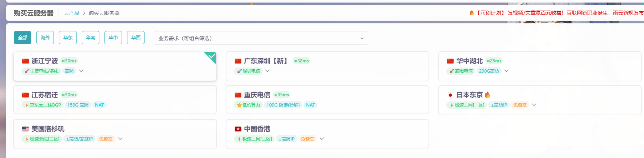Click the Japan flag icon beside 日本东京
The height and width of the screenshot is (158, 644).
(x=450, y=95)
